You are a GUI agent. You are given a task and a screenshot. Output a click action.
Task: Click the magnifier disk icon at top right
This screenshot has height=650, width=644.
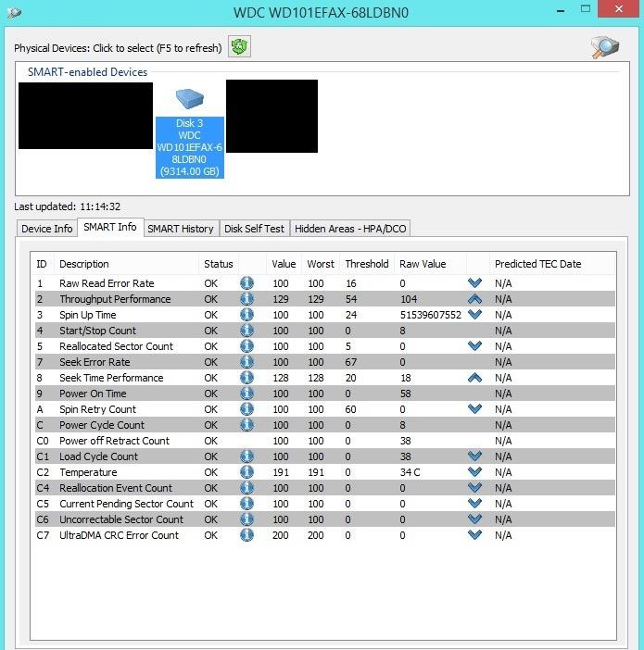605,47
